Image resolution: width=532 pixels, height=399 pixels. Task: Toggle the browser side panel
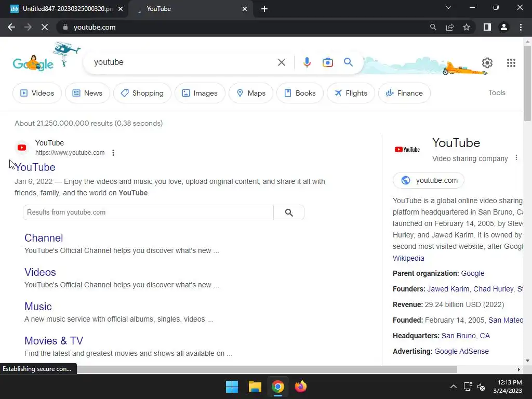(487, 27)
